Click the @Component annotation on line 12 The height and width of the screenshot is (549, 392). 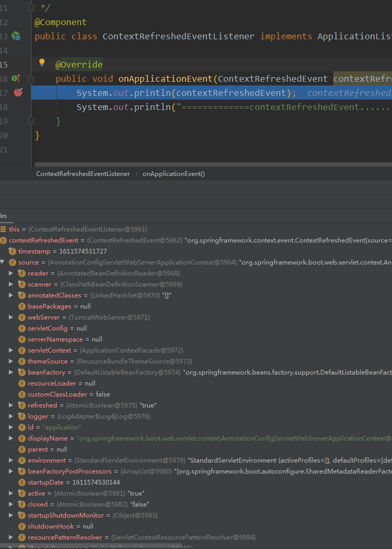60,22
